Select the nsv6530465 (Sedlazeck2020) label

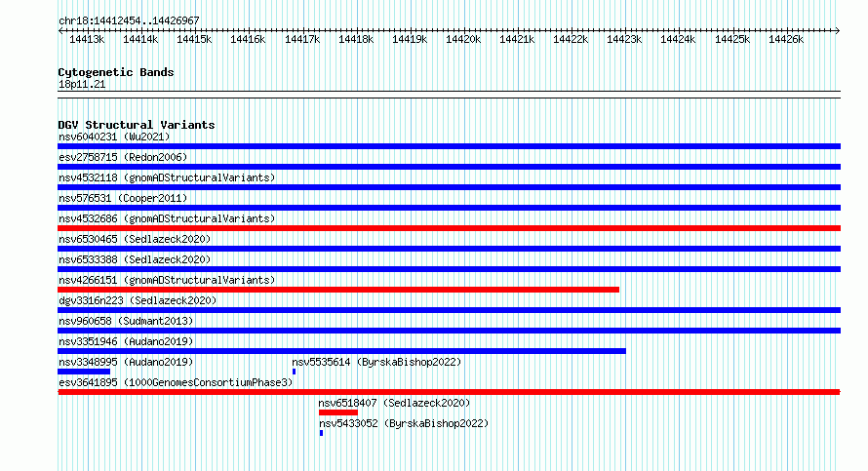click(x=135, y=239)
